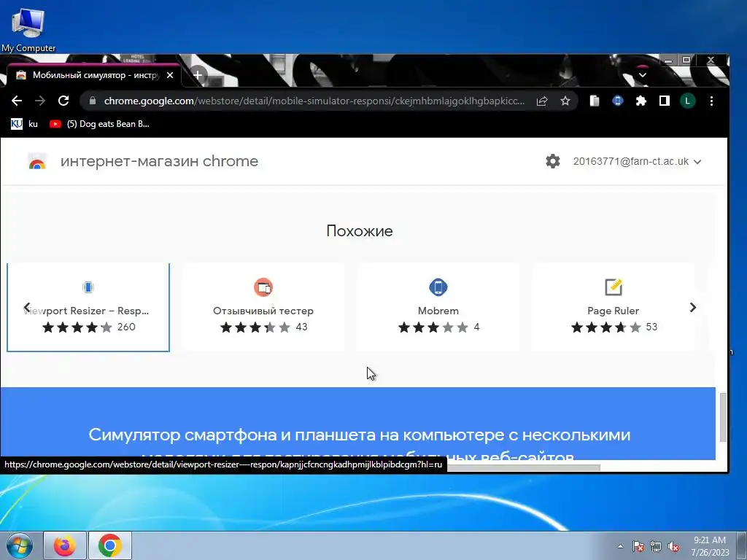This screenshot has height=560, width=747.
Task: Open network status tray icon
Action: 656,546
